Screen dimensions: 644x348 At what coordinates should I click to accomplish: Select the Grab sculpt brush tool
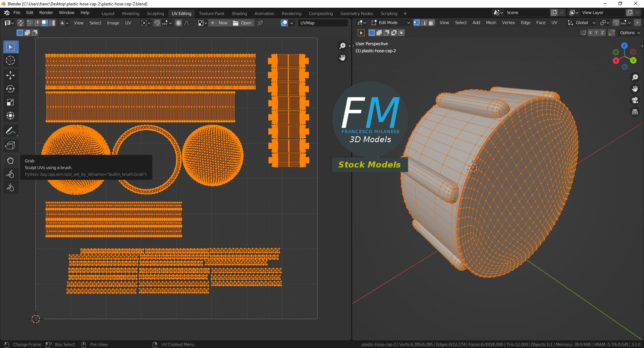pyautogui.click(x=10, y=161)
